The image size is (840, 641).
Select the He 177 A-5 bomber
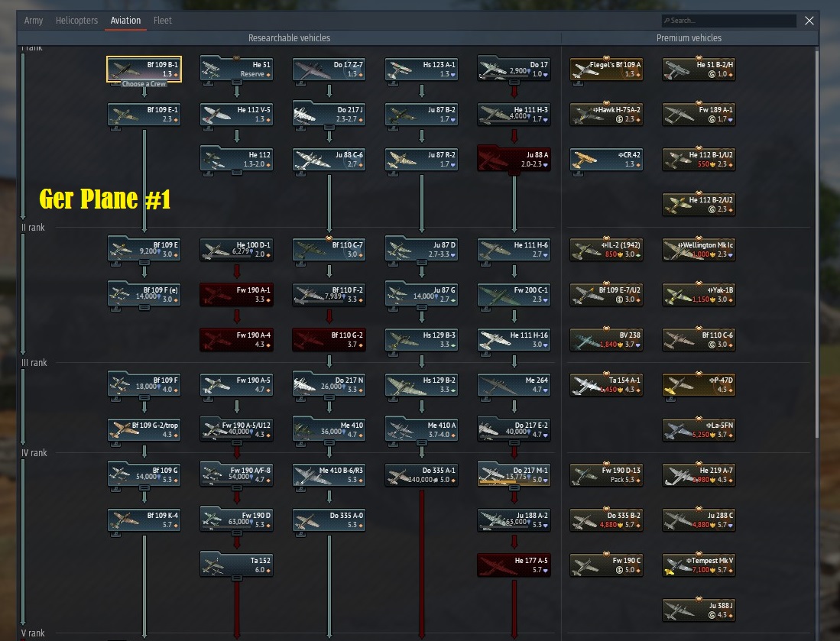[x=514, y=565]
